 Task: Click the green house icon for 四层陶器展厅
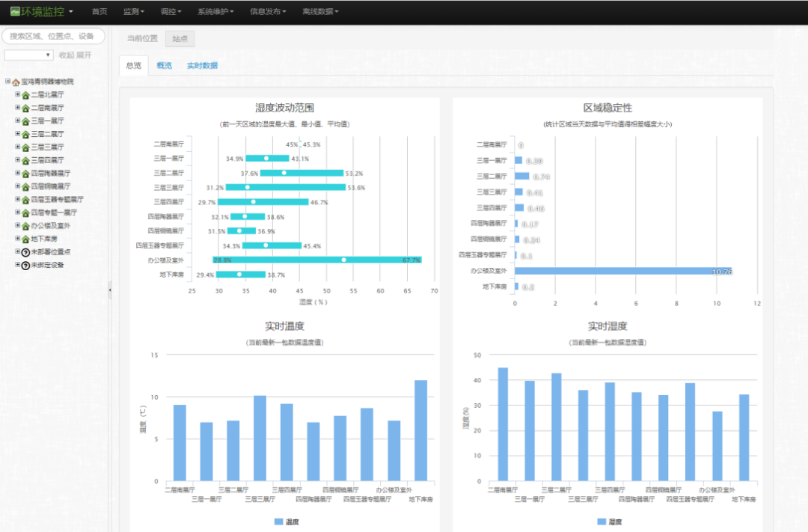coord(25,174)
